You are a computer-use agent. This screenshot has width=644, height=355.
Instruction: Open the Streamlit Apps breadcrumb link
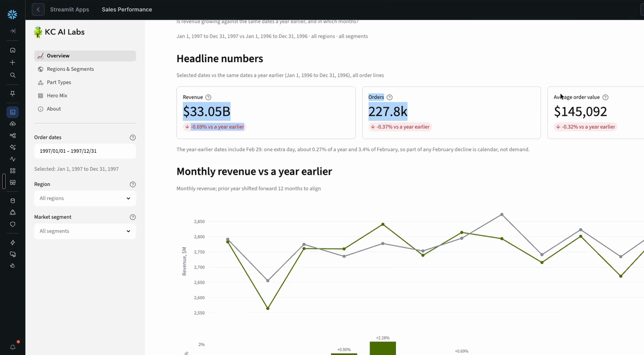(69, 10)
